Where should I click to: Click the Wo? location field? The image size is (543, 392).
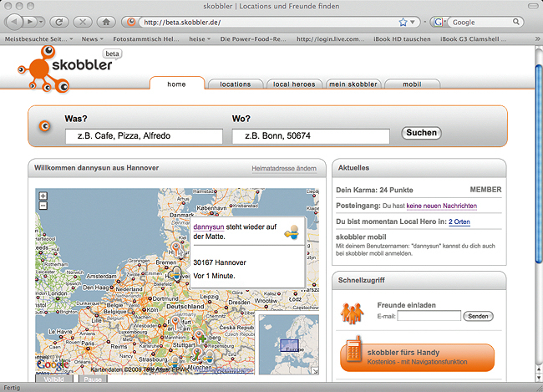311,136
